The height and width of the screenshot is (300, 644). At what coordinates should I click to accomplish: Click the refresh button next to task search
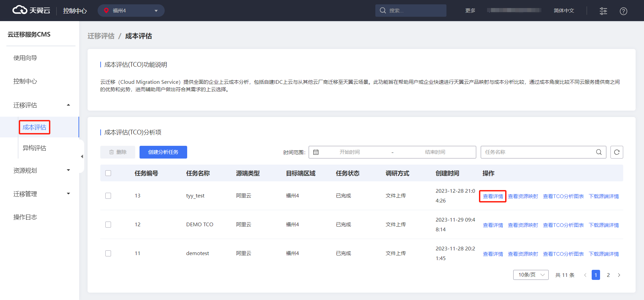(616, 152)
